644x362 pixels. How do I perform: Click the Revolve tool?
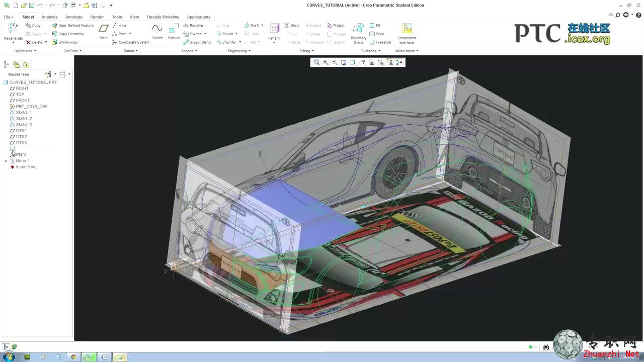point(193,26)
